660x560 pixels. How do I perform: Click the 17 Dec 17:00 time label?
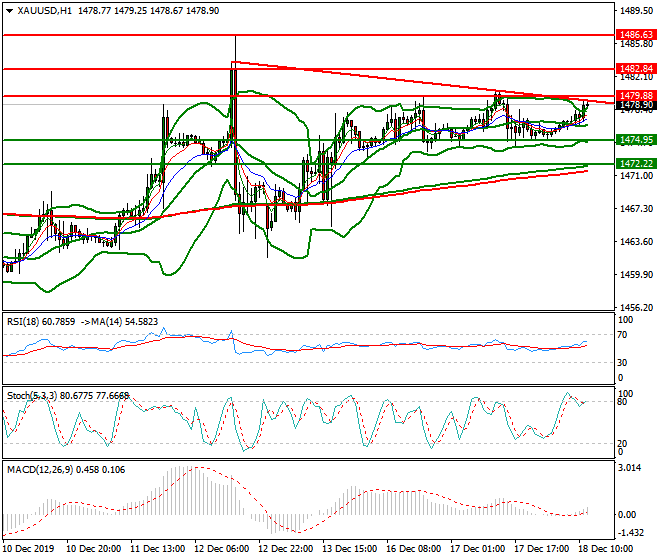541,549
